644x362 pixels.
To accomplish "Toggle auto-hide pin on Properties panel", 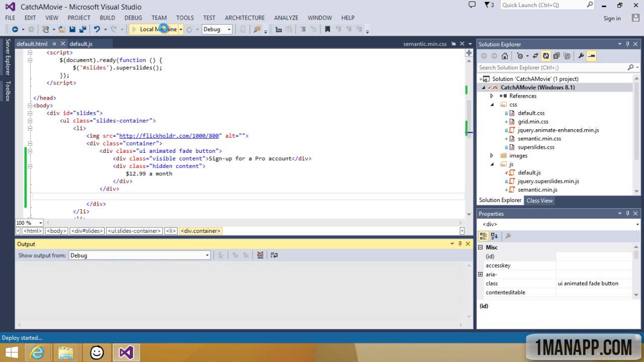I will [x=627, y=214].
